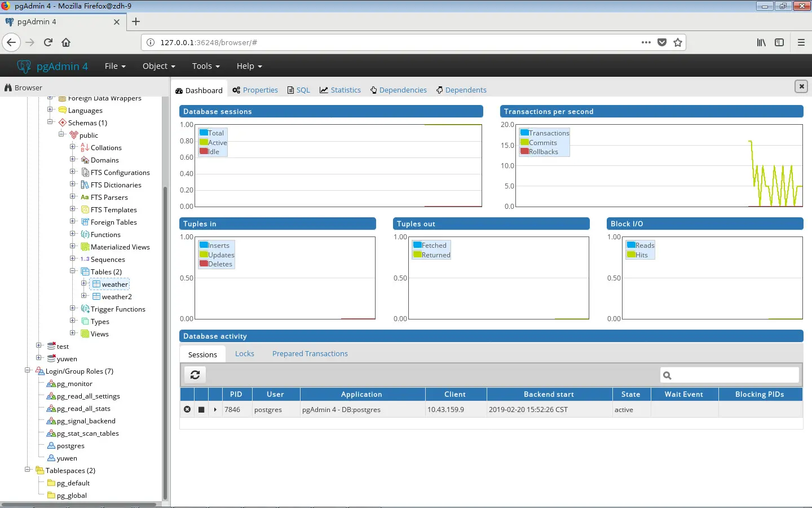This screenshot has height=508, width=812.
Task: Click the Types node icon
Action: (85, 321)
